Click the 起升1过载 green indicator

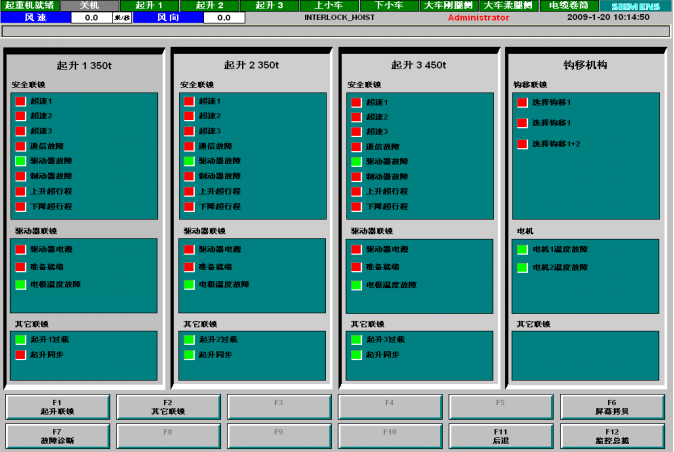[x=20, y=340]
